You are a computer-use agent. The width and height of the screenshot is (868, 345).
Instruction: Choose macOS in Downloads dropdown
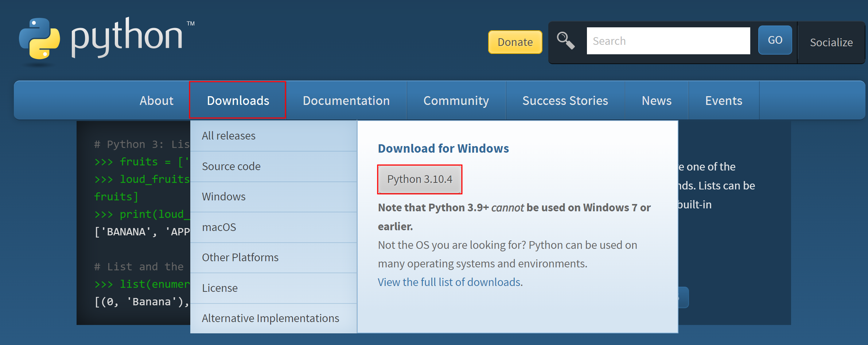[273, 227]
